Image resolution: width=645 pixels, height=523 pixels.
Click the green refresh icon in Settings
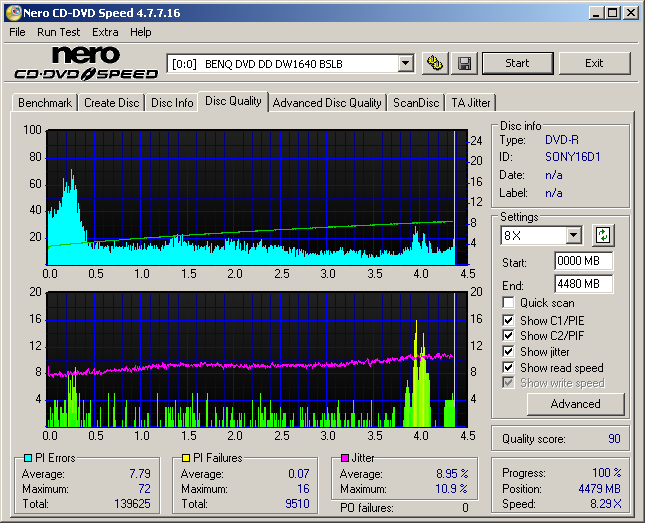point(602,236)
